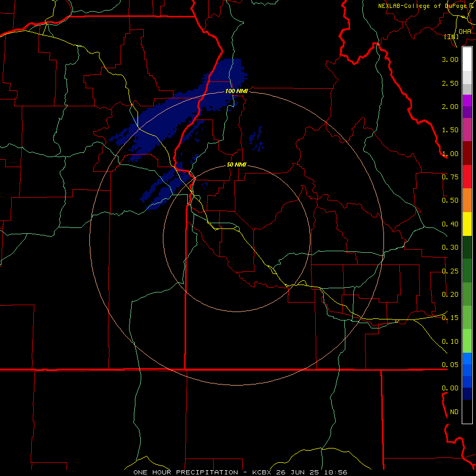Click the 2.00 legend value
Screen dimensions: 476x476
pos(450,106)
